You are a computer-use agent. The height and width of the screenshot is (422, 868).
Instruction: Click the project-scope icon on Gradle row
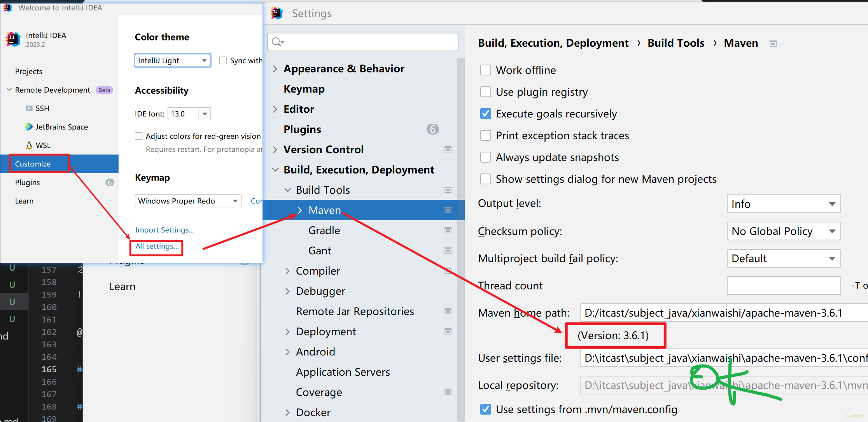click(448, 230)
